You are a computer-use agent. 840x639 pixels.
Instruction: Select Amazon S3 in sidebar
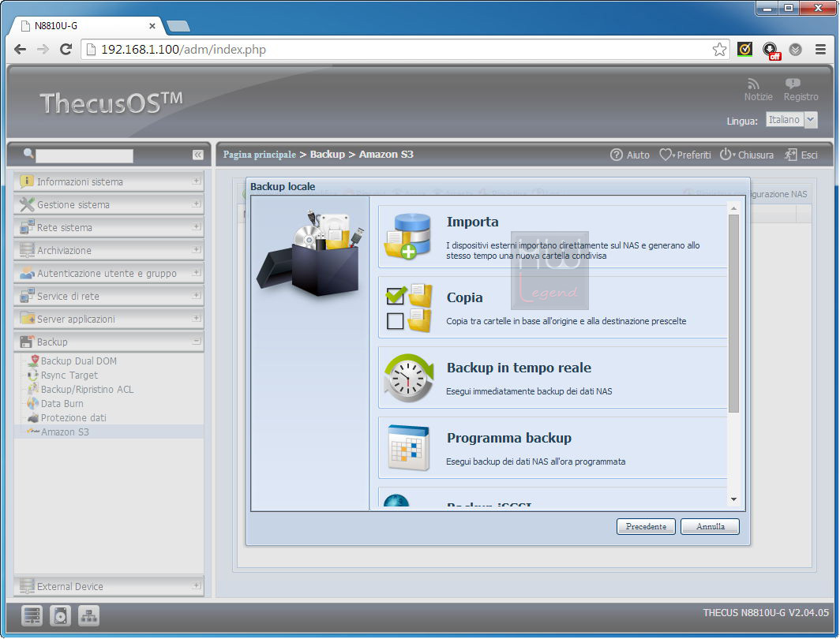pyautogui.click(x=64, y=432)
